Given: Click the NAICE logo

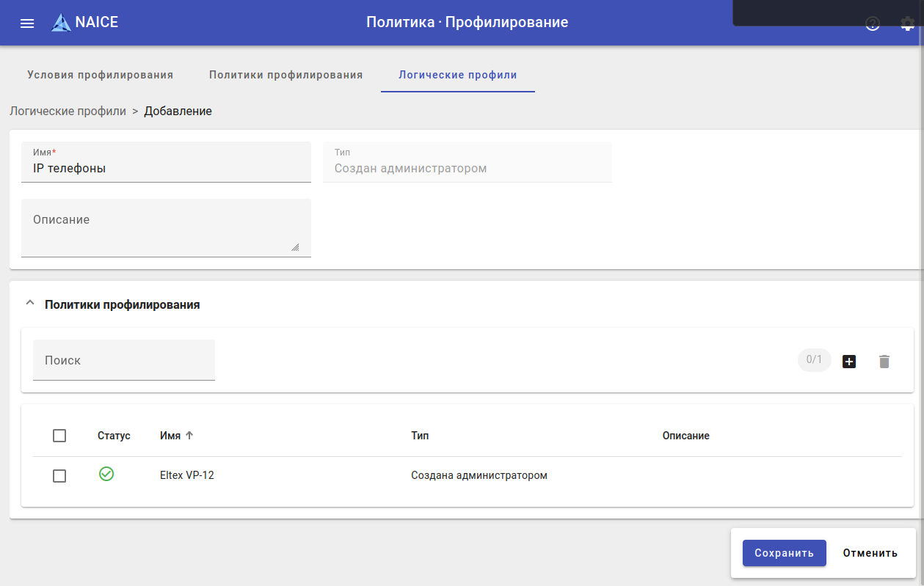Looking at the screenshot, I should pos(85,22).
